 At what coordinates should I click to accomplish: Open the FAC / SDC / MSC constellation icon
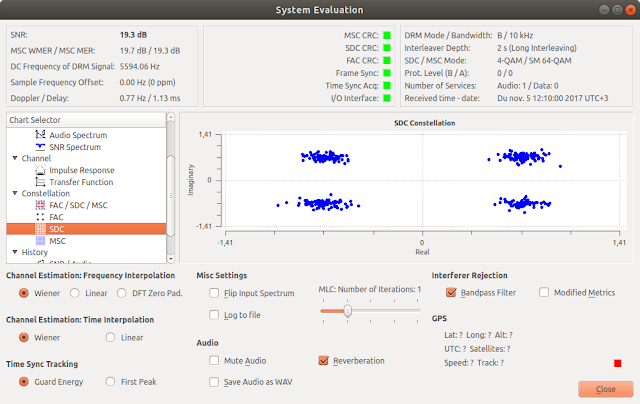click(x=40, y=205)
